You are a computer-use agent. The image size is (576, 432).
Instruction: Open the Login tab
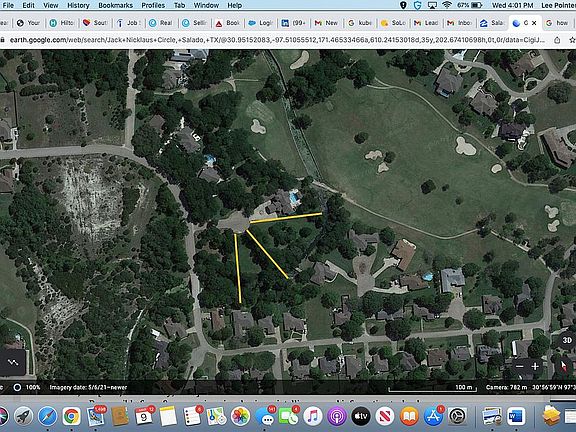point(260,23)
